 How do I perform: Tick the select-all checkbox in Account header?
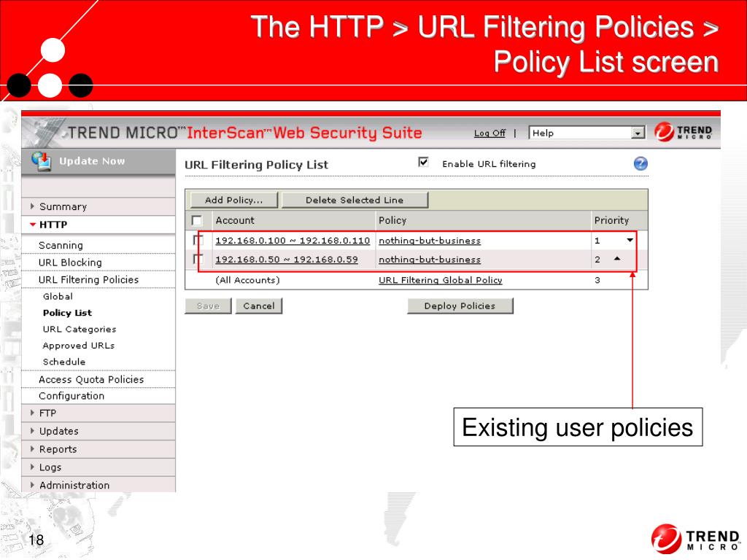[x=197, y=220]
